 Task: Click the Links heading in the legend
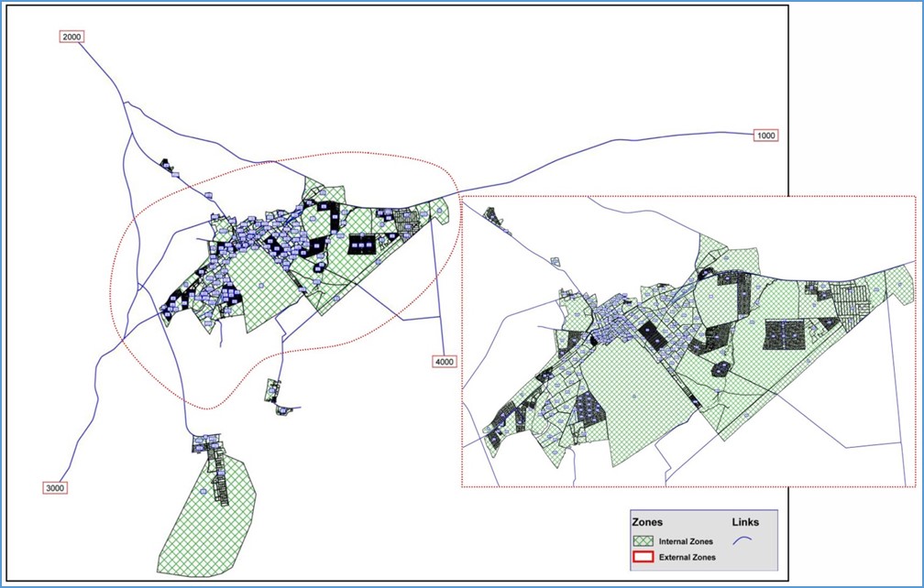(x=745, y=522)
